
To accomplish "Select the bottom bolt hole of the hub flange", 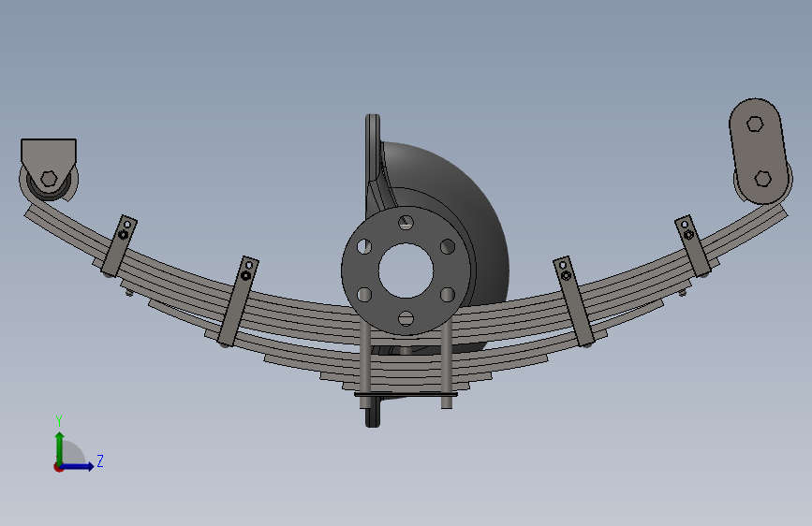I will pyautogui.click(x=406, y=318).
